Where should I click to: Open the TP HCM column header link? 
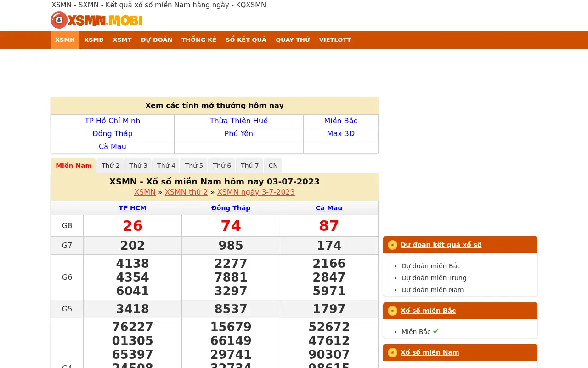(x=132, y=208)
